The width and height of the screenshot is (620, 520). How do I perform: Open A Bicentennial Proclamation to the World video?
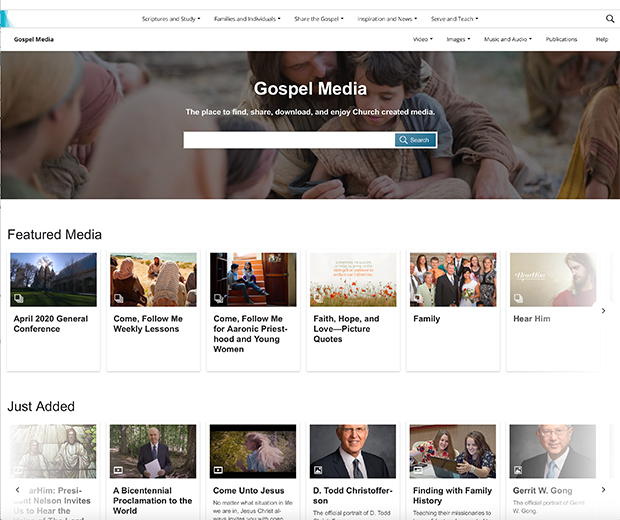coord(153,451)
